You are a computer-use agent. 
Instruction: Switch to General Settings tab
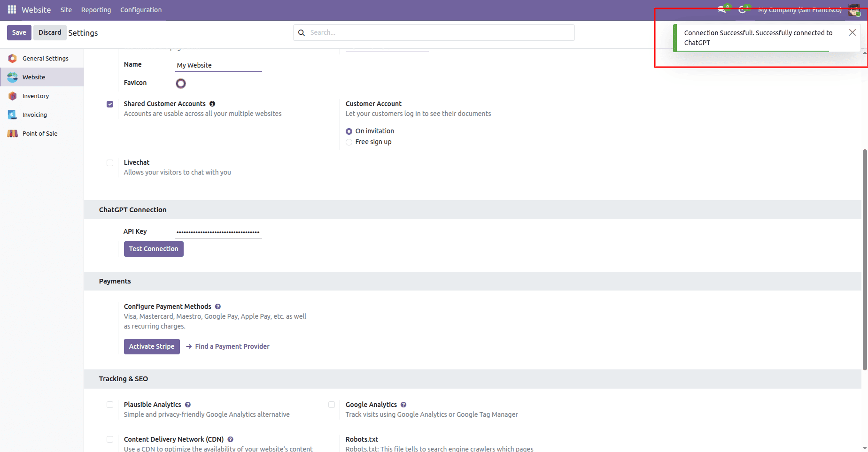42,58
